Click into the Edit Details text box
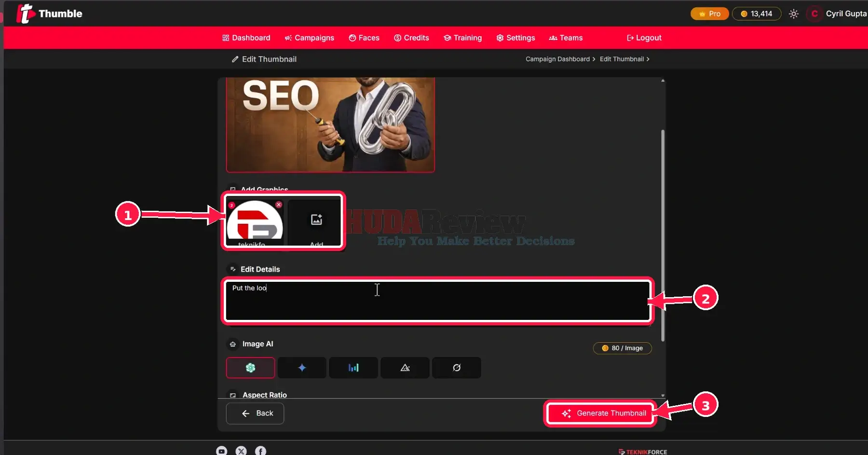 [x=438, y=301]
